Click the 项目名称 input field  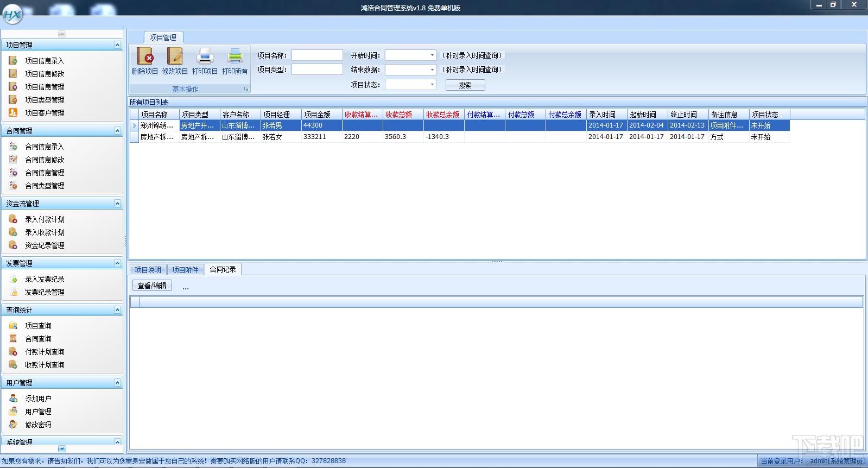pyautogui.click(x=317, y=55)
